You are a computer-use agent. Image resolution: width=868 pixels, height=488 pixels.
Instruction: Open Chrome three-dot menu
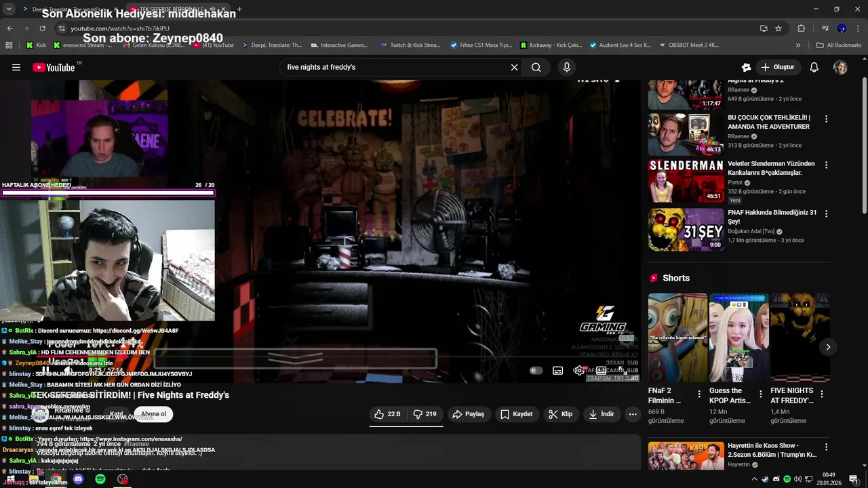coord(858,28)
